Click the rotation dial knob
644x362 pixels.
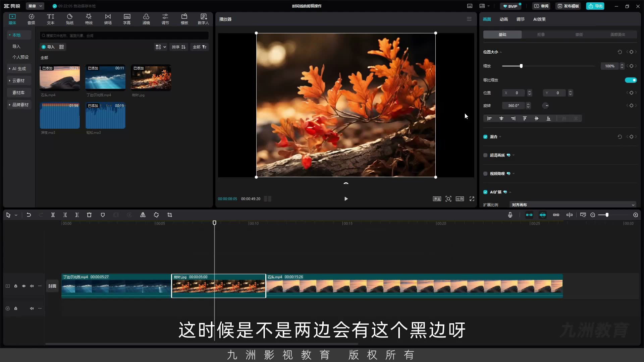(x=546, y=106)
